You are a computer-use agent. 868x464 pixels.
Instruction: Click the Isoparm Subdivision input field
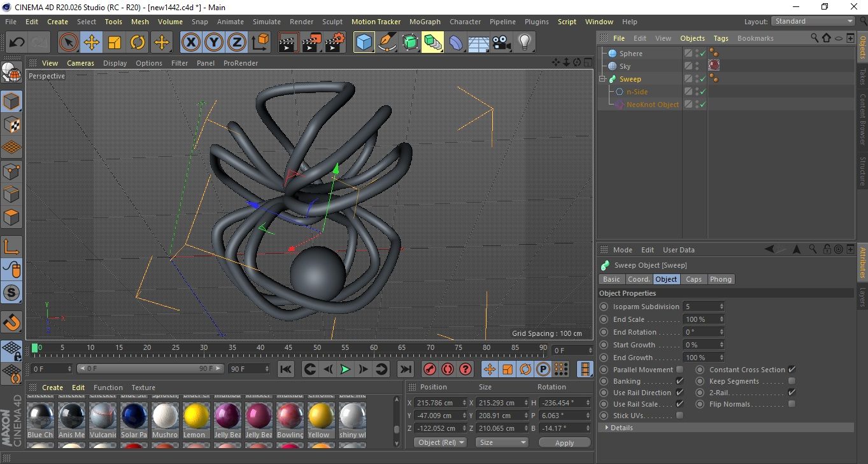tap(701, 307)
